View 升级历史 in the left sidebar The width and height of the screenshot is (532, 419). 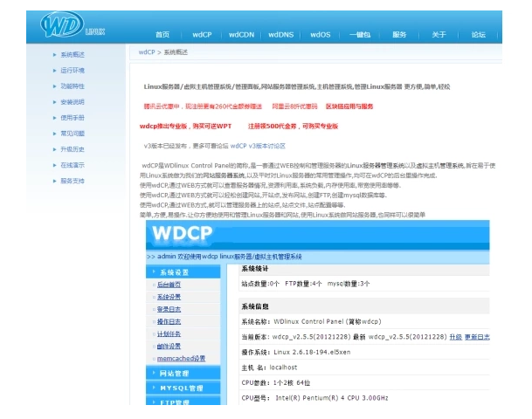point(73,149)
